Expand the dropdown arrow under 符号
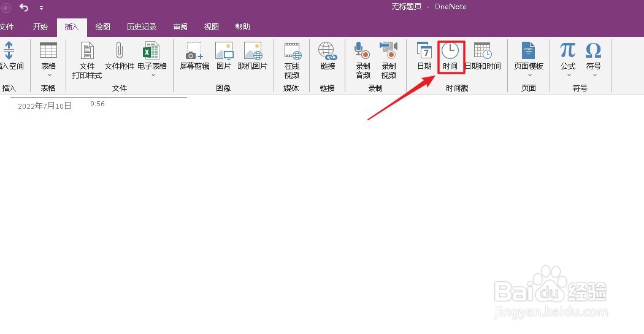The image size is (644, 334). (594, 76)
